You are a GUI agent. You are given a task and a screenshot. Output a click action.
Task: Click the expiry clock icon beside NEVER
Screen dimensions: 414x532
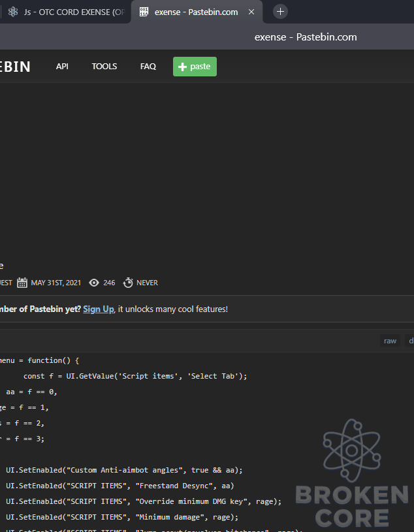pos(128,283)
